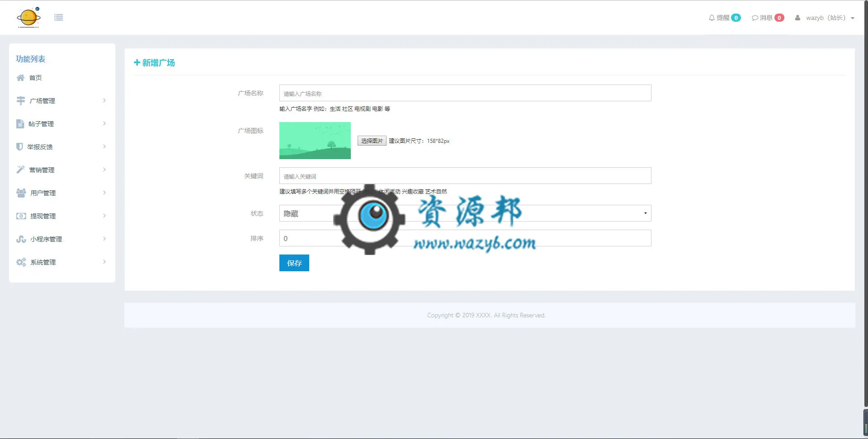Toggle the sidebar menu list icon

pos(58,18)
